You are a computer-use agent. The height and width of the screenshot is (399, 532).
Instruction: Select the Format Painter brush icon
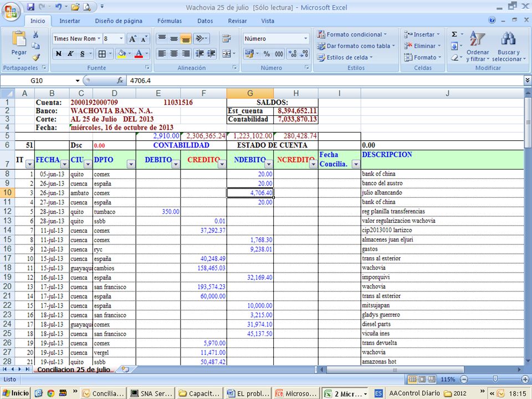point(35,57)
